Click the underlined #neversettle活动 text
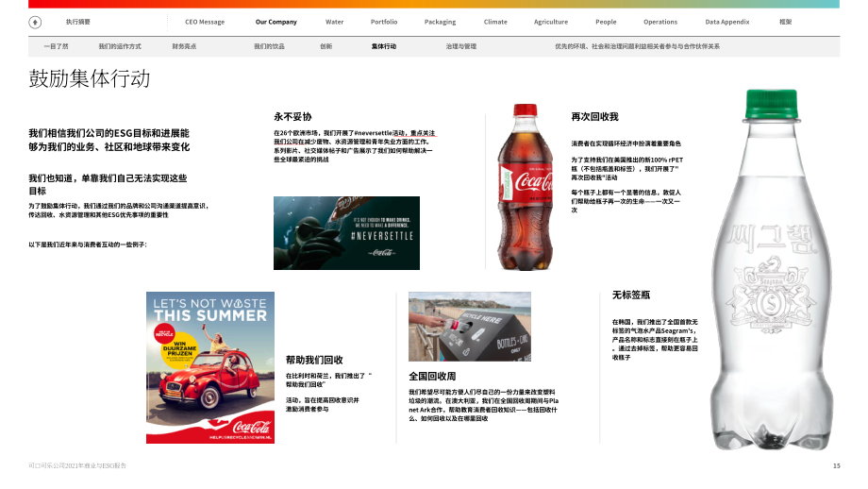Screen dimensions: 868x489 pyautogui.click(x=379, y=133)
